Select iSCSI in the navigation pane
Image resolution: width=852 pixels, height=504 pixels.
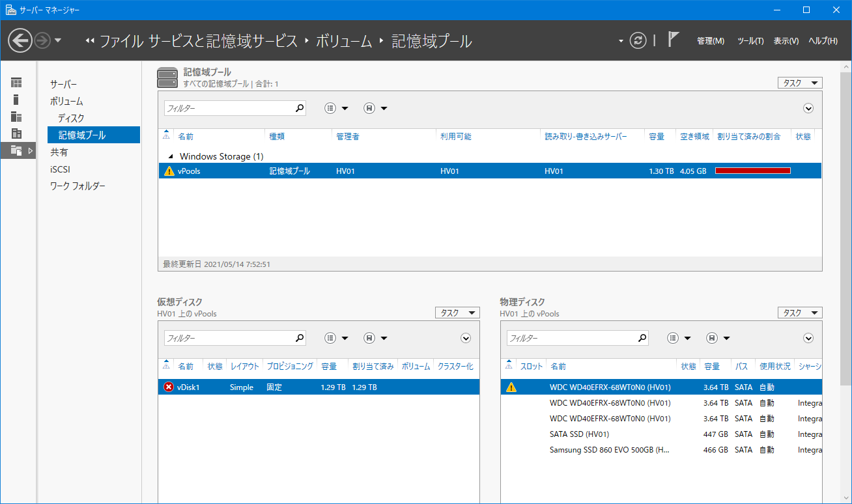point(60,169)
